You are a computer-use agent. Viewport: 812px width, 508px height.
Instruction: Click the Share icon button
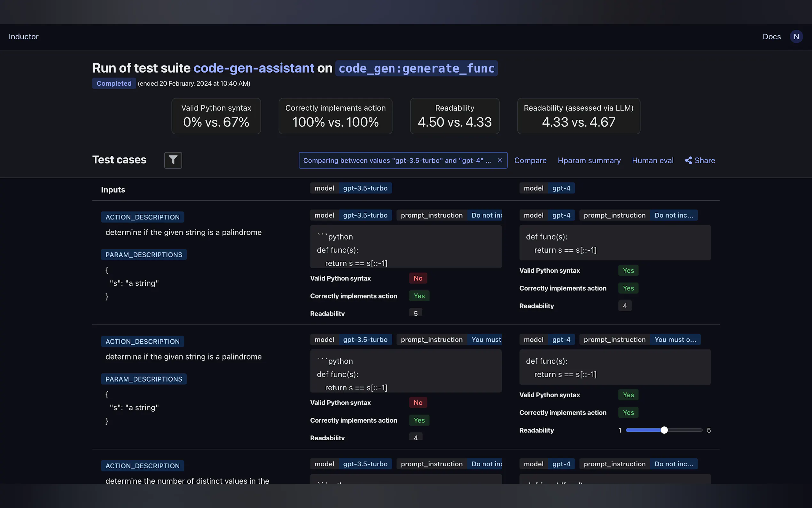pyautogui.click(x=699, y=160)
